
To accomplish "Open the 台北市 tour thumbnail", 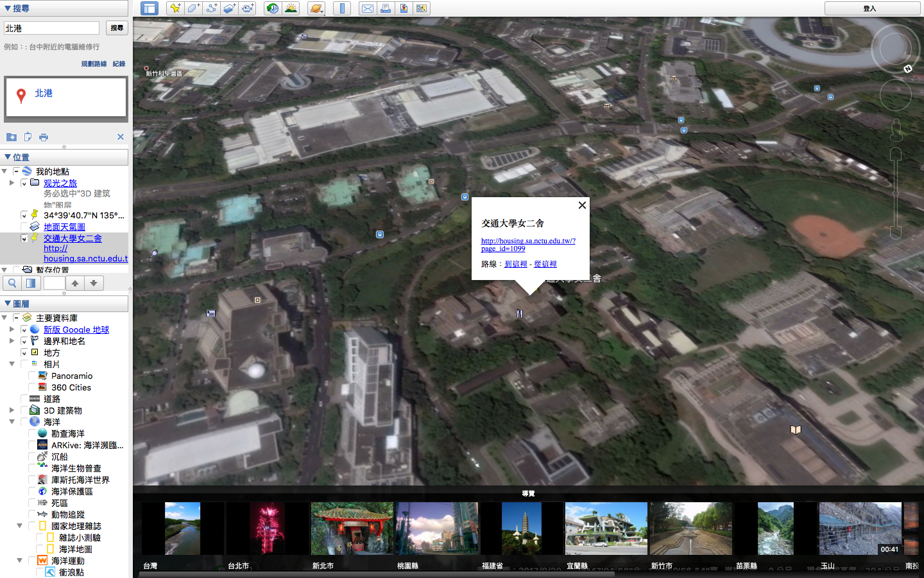I will coord(267,529).
